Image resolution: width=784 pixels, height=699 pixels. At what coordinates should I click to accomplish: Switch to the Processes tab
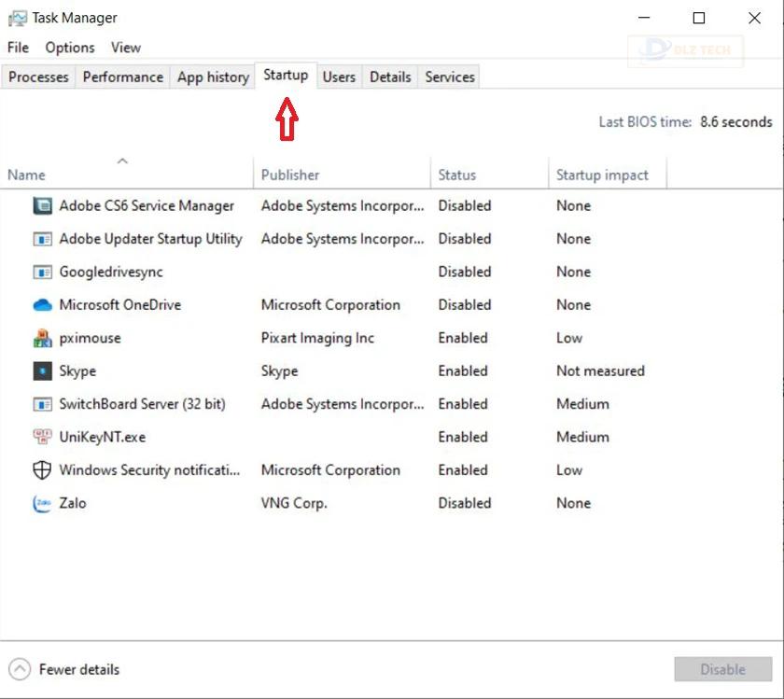click(x=38, y=77)
